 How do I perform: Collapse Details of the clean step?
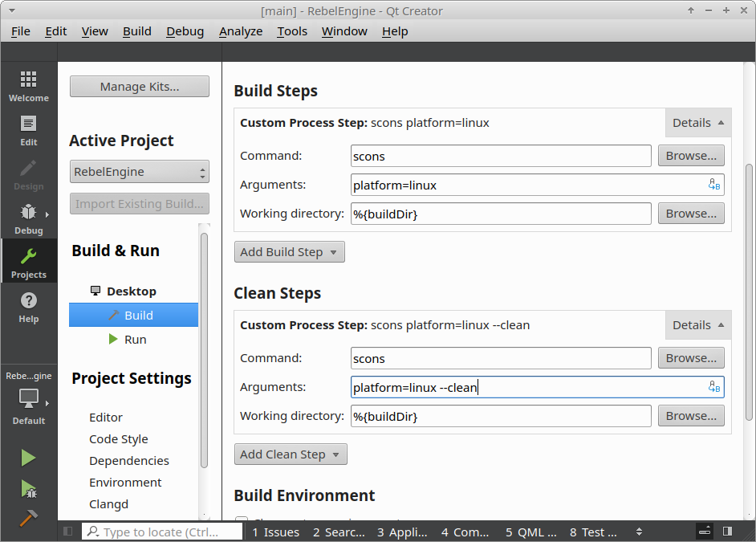click(x=698, y=325)
